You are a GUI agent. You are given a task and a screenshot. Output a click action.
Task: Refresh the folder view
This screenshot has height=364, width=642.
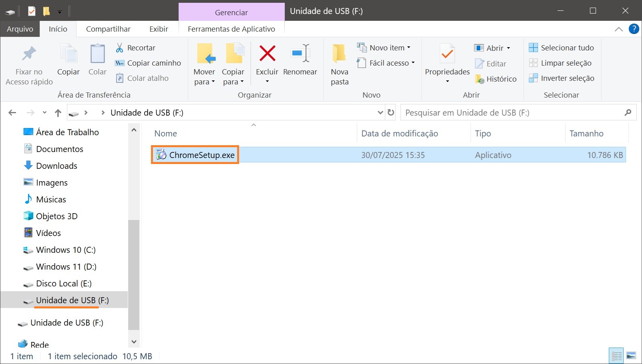click(391, 113)
